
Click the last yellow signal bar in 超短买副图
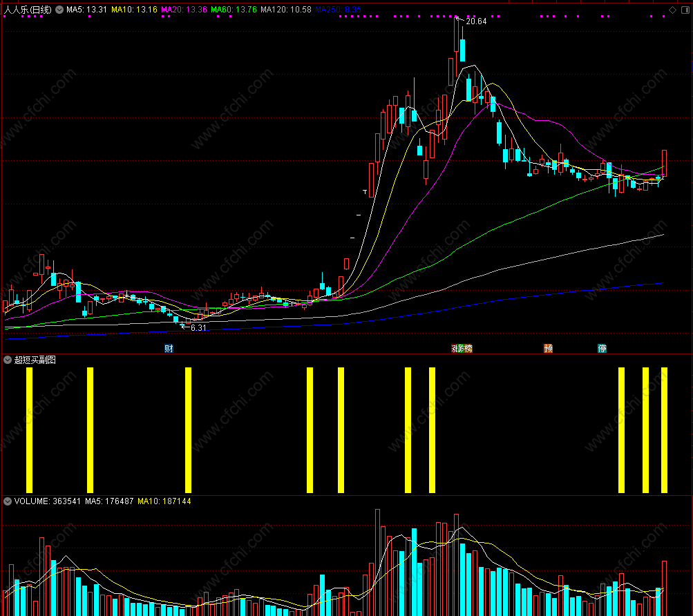coord(664,430)
